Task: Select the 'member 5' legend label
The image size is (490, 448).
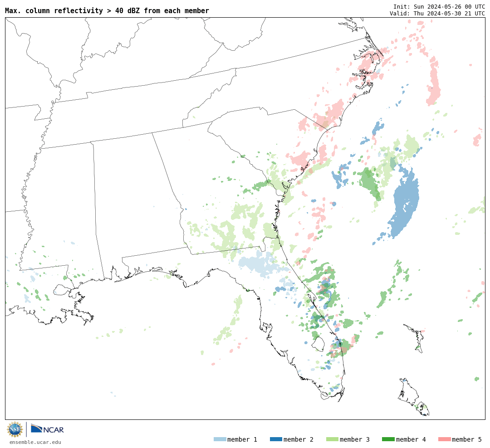Action: point(467,439)
